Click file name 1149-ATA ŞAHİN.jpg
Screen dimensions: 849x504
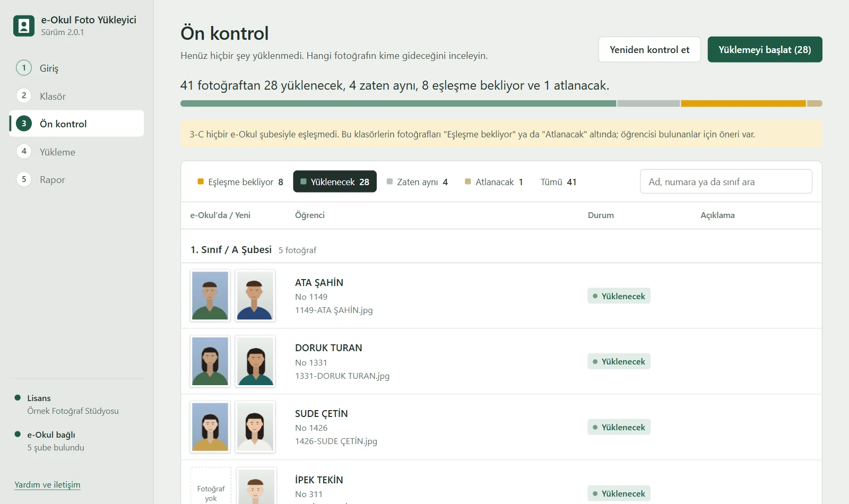click(x=334, y=310)
